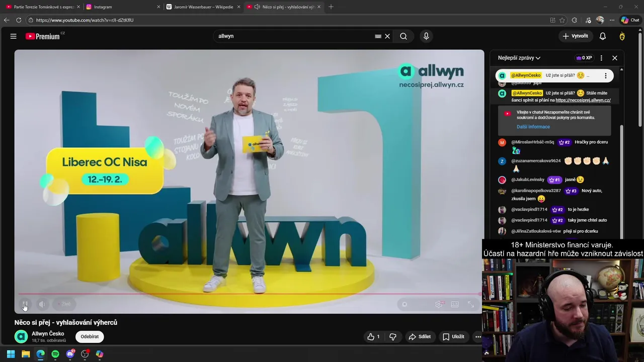Open the split-screen apps icon in address bar
The width and height of the screenshot is (644, 362).
coord(552,20)
